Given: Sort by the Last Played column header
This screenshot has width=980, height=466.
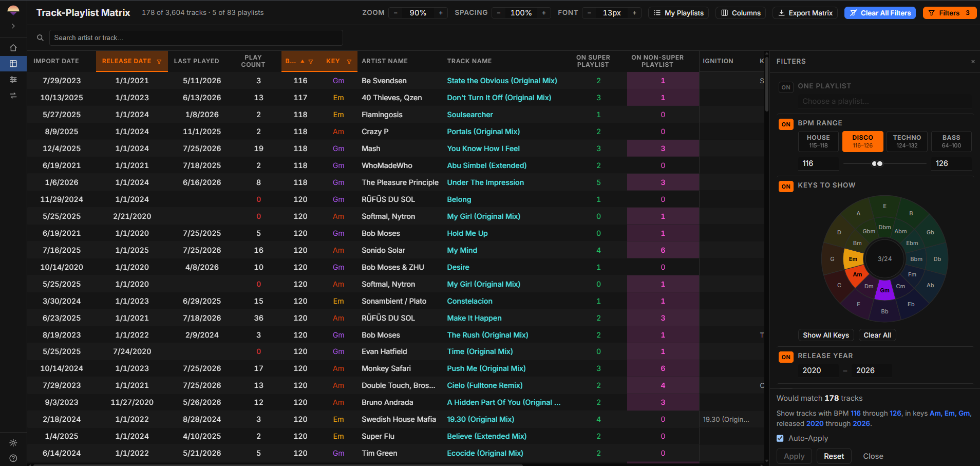Looking at the screenshot, I should [196, 61].
